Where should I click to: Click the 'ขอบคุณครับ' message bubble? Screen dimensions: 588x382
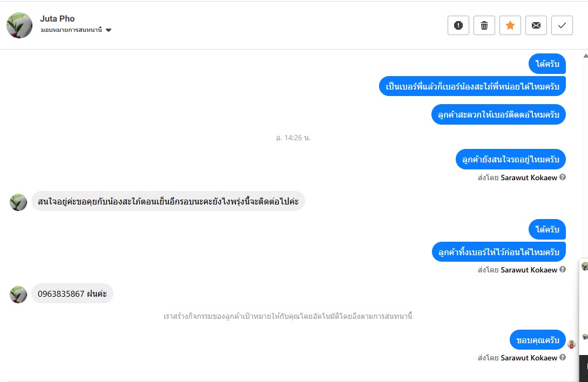click(x=537, y=340)
